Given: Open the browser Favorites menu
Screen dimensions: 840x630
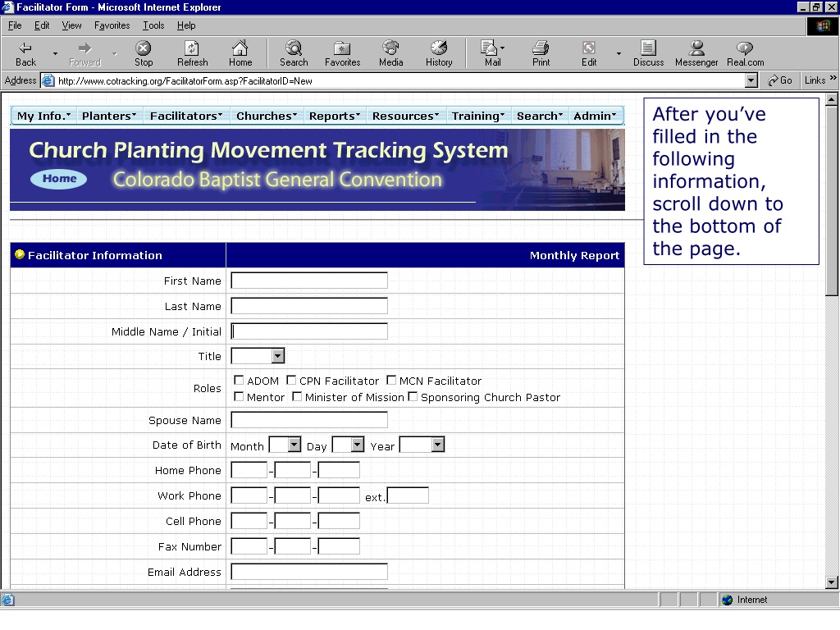Looking at the screenshot, I should click(x=112, y=25).
